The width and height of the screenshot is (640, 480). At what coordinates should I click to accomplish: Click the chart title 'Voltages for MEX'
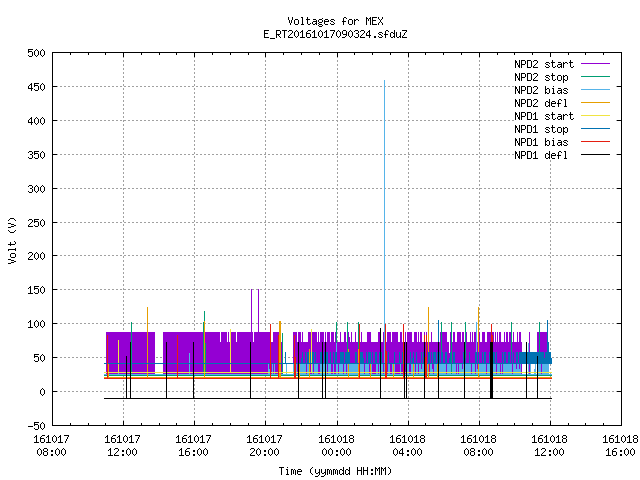click(335, 21)
